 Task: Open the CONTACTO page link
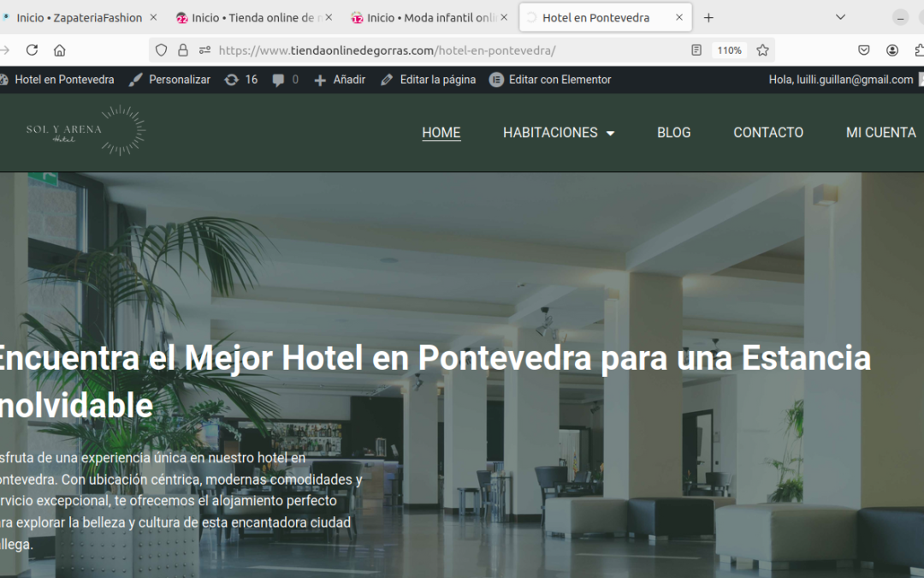[767, 133]
